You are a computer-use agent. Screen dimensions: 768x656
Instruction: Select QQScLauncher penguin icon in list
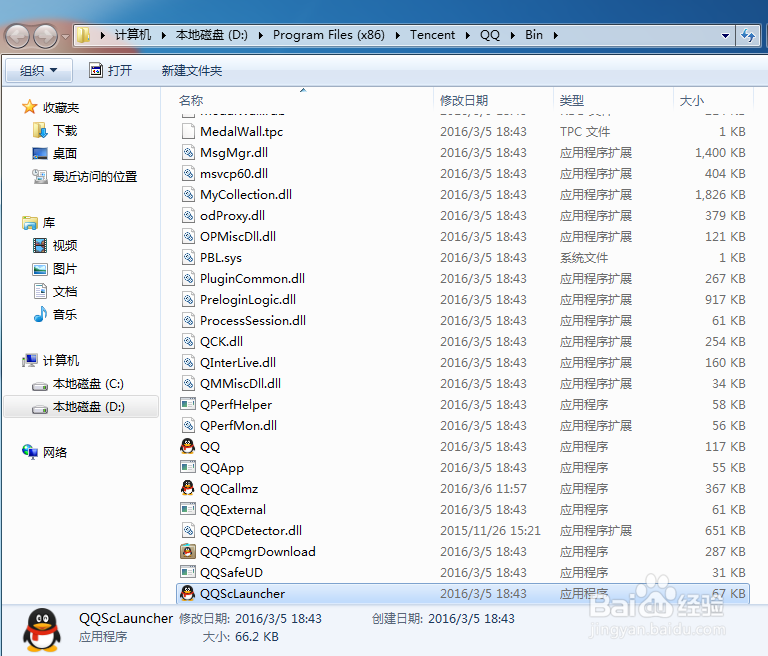coord(188,593)
